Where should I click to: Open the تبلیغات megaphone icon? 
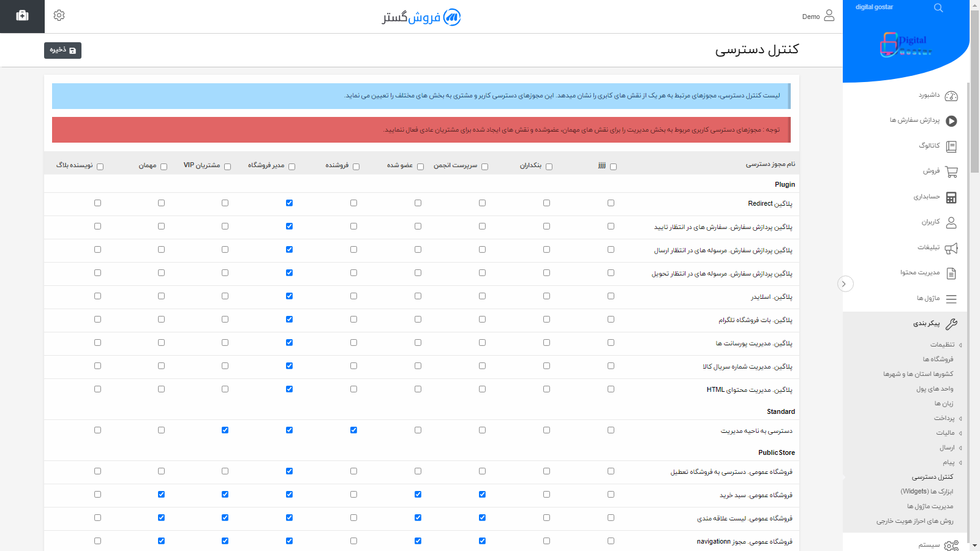point(951,248)
